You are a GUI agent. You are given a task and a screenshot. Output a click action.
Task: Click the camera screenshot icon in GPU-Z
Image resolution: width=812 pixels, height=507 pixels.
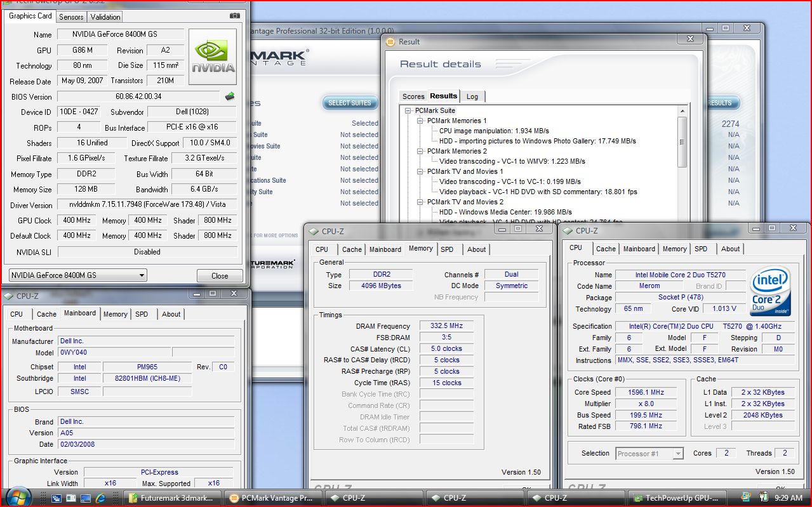(x=235, y=15)
